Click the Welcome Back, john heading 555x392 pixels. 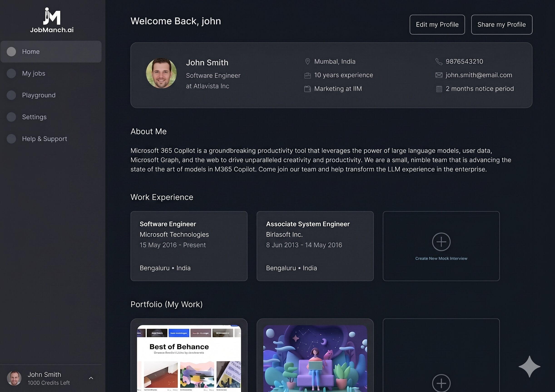pyautogui.click(x=176, y=21)
